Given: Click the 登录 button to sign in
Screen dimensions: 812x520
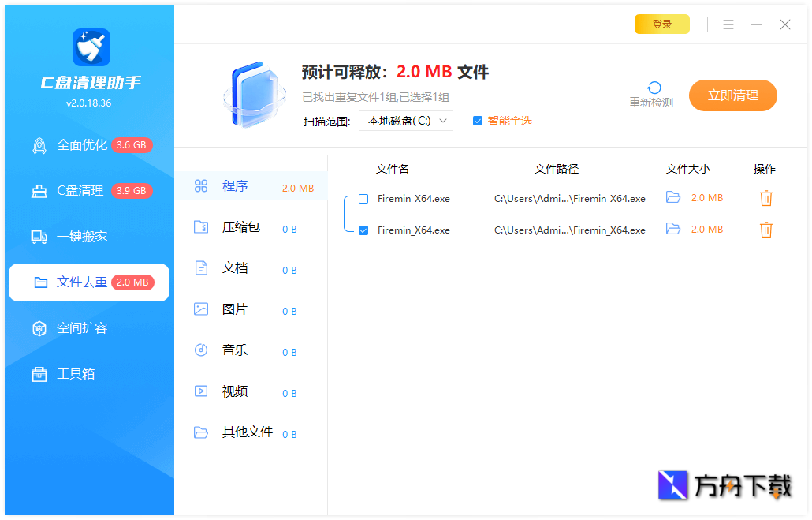Looking at the screenshot, I should click(x=661, y=24).
